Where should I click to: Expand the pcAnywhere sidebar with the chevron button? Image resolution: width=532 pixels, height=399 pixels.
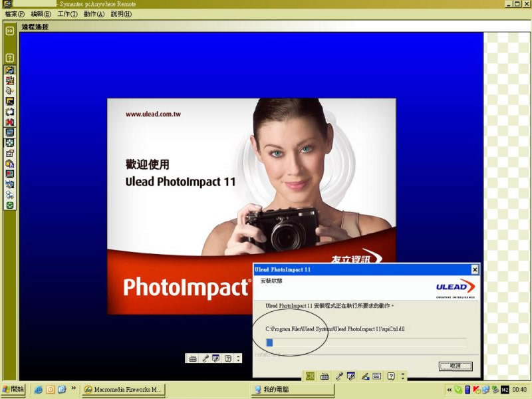click(10, 31)
